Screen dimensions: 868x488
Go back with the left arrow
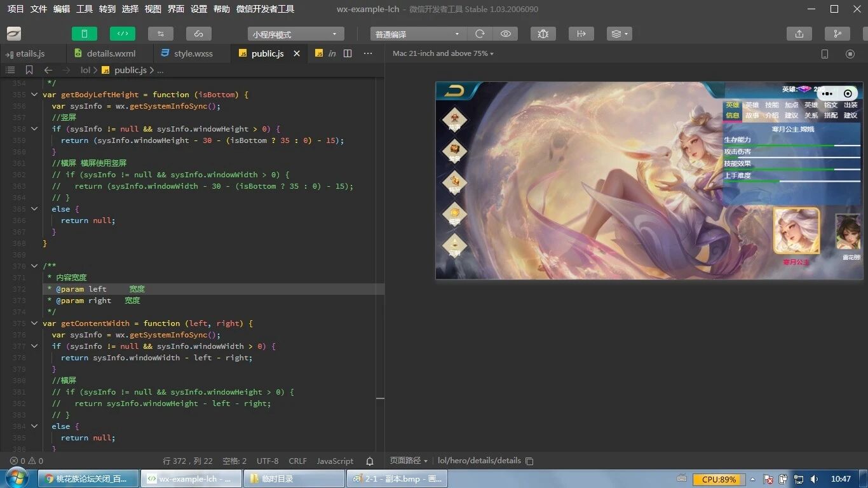pos(48,70)
